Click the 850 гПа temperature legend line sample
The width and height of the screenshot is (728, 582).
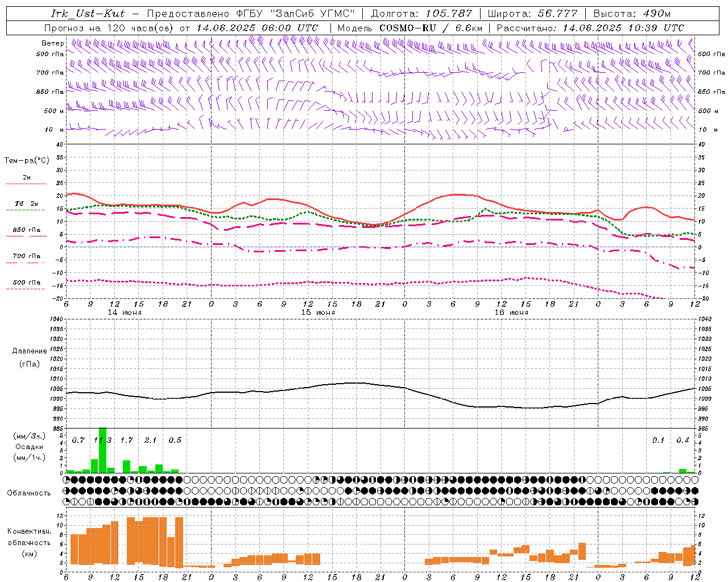26,236
